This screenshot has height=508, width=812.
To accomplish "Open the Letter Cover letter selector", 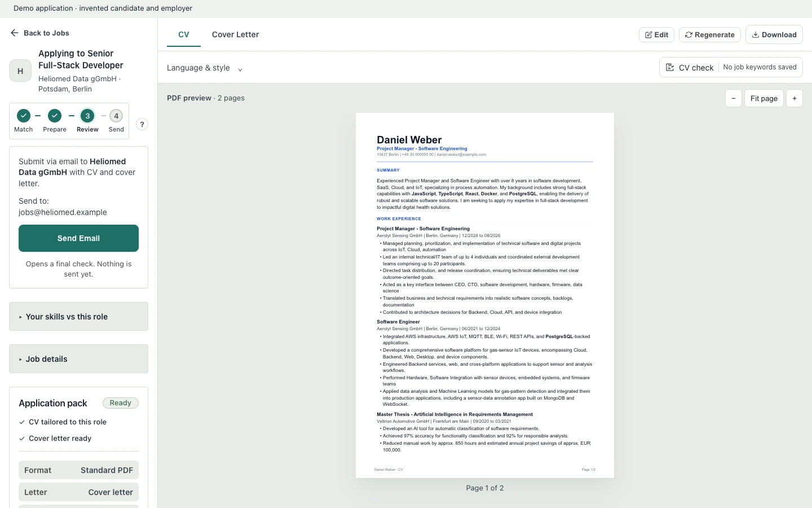I will coord(79,492).
